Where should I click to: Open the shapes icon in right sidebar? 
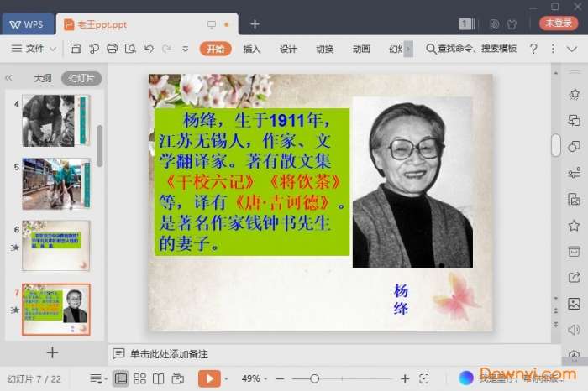[574, 147]
